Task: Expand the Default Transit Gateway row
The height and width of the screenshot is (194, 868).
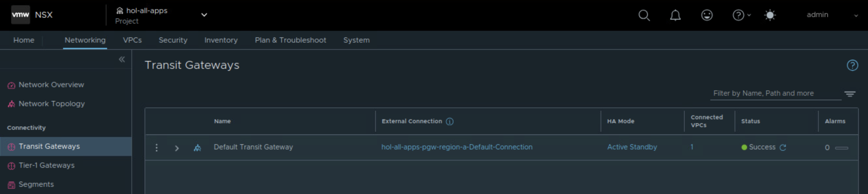Action: pos(176,148)
